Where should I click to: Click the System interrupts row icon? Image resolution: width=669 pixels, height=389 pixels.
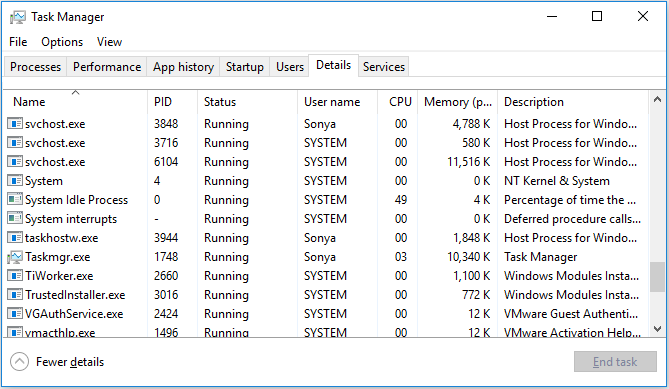15,218
